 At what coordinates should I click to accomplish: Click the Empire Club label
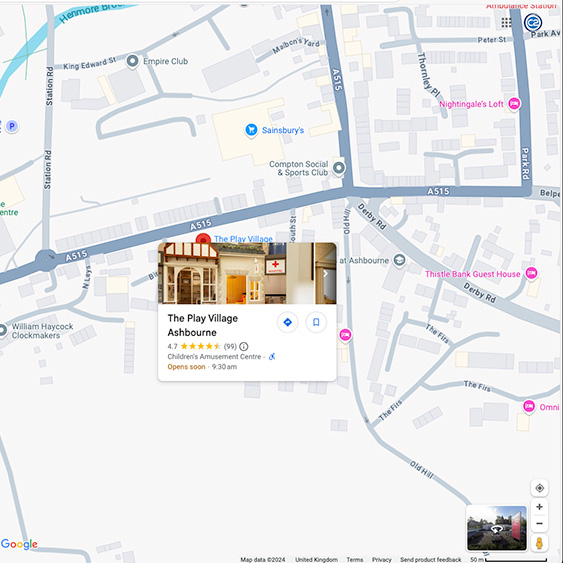pyautogui.click(x=166, y=61)
